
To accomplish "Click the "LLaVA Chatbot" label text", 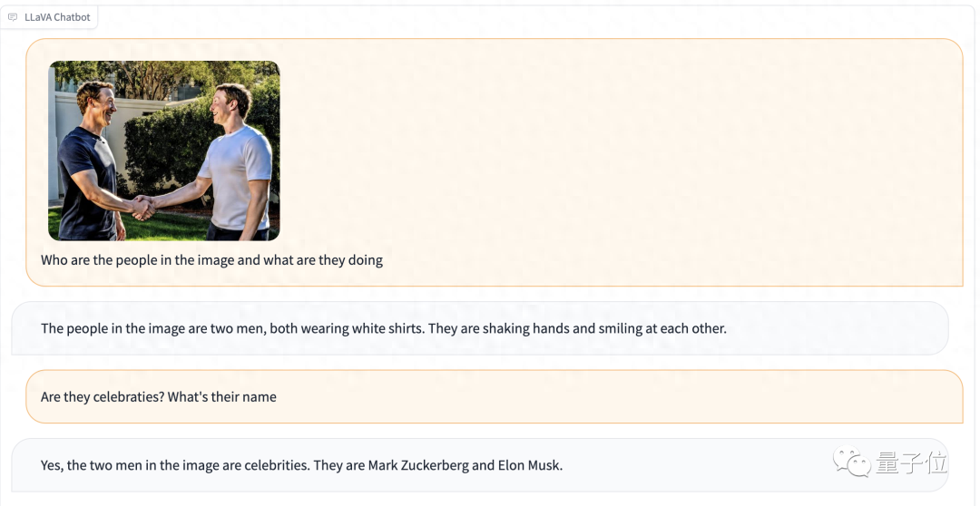I will coord(57,17).
